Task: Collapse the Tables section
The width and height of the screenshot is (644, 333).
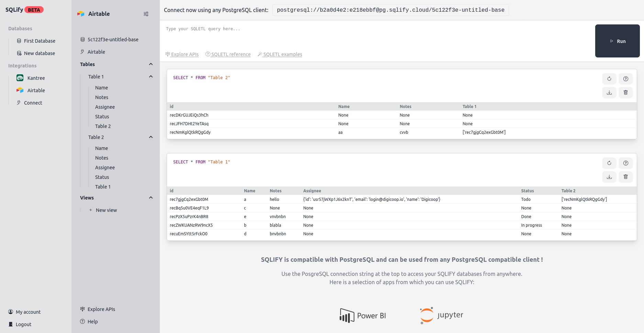Action: click(x=151, y=64)
